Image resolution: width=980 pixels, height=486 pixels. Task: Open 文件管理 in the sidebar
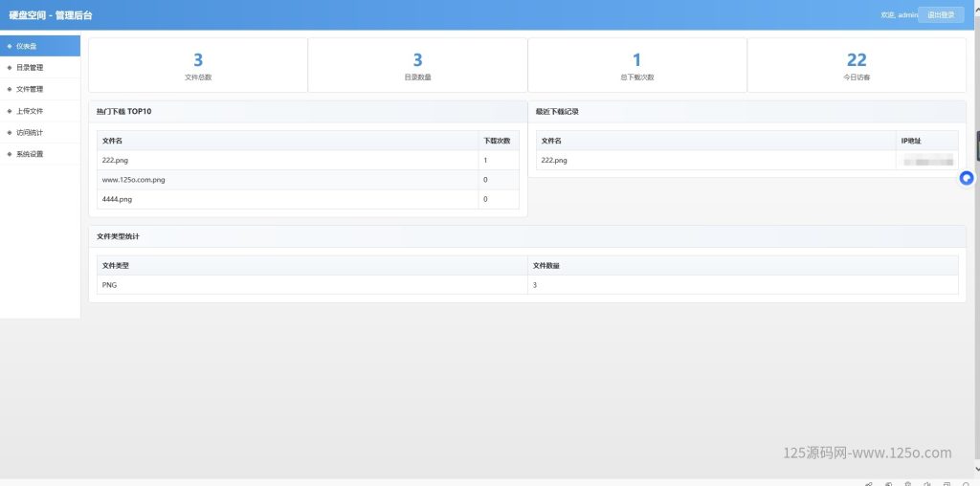pyautogui.click(x=30, y=89)
